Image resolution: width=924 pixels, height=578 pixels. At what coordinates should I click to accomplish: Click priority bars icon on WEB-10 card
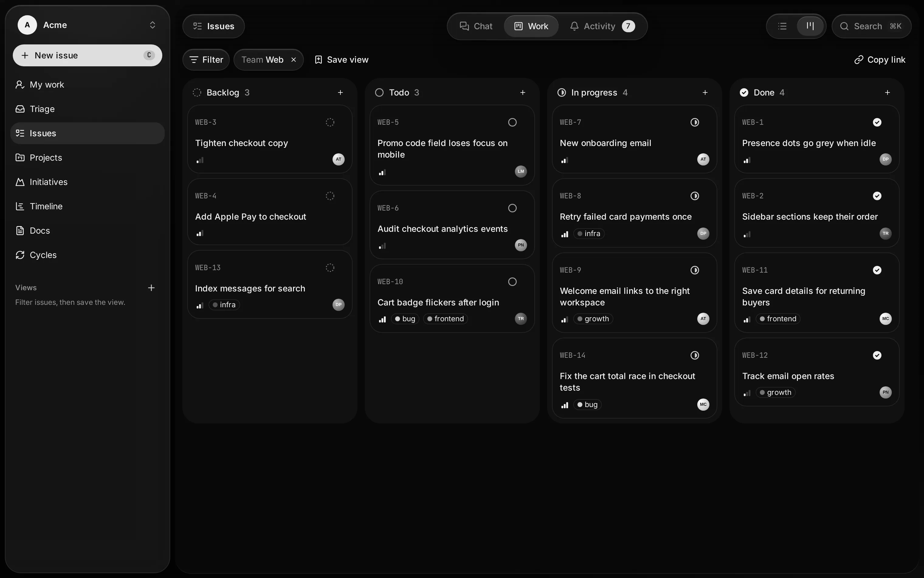tap(382, 319)
